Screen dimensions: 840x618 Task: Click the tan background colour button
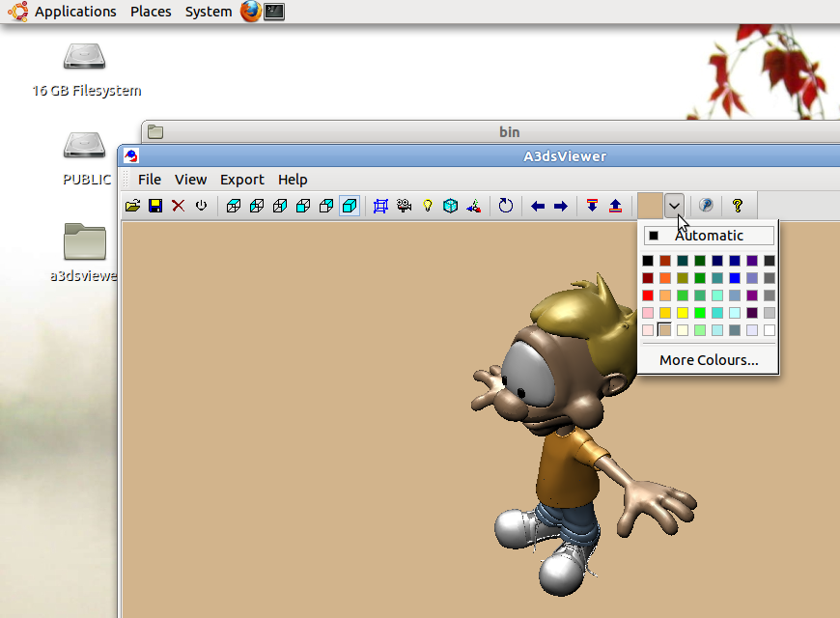(650, 206)
